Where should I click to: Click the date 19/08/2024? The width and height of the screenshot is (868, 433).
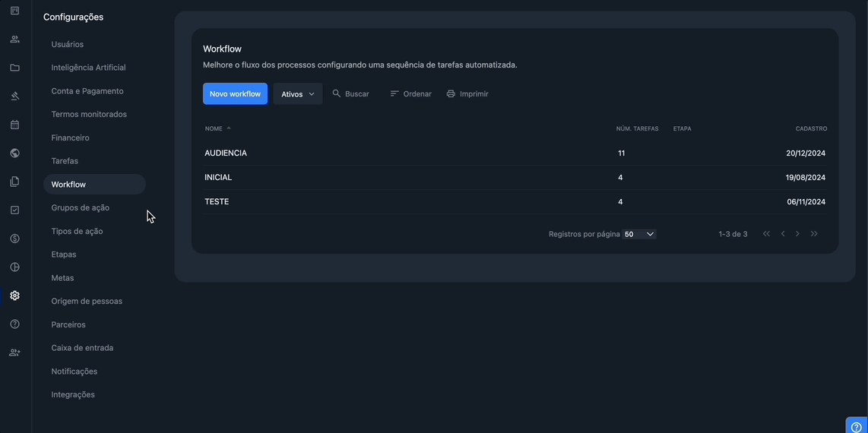(x=806, y=178)
